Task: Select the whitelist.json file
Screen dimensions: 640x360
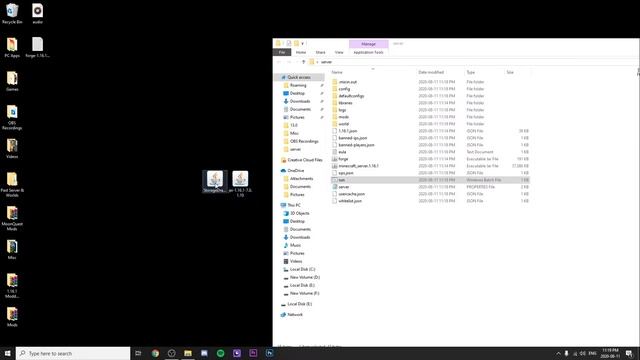Action: click(350, 201)
